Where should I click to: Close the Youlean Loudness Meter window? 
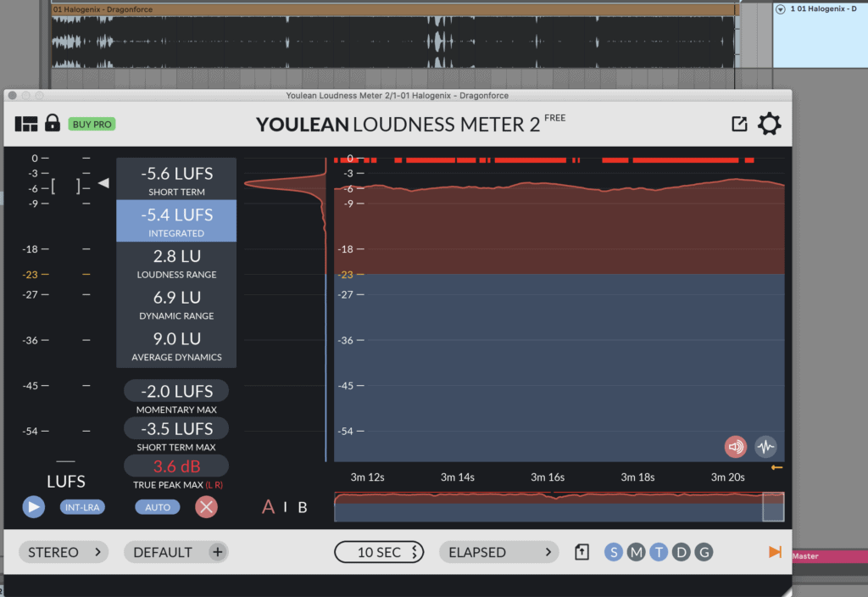point(12,95)
